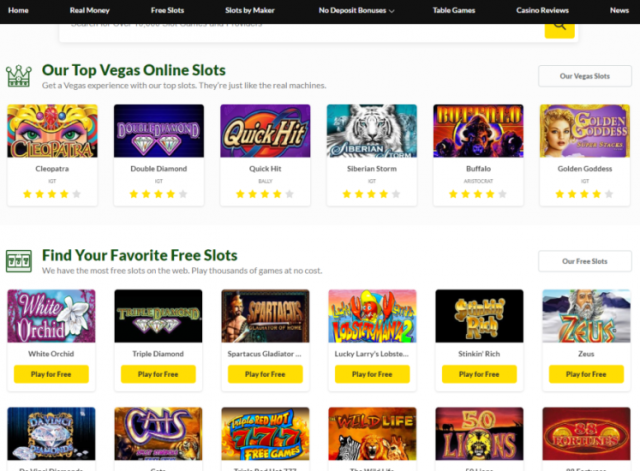Open the Quick Hit game image
Image resolution: width=640 pixels, height=471 pixels.
pos(265,131)
